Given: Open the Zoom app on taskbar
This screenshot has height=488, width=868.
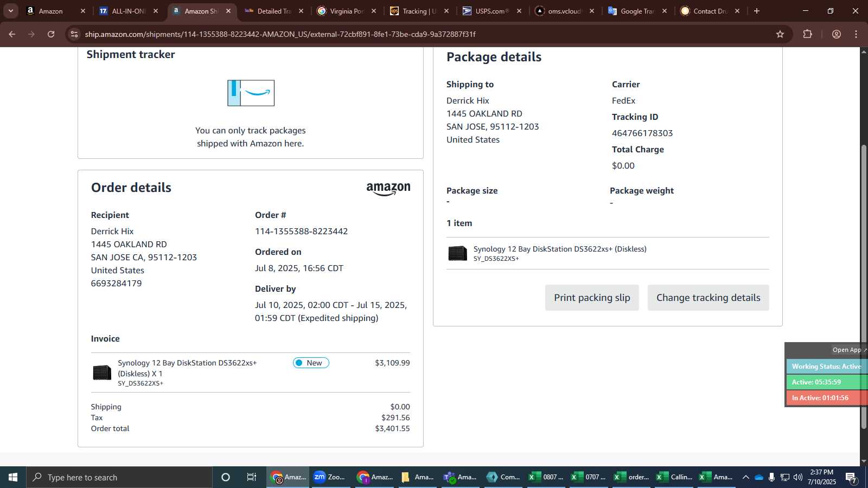Looking at the screenshot, I should coord(330,477).
